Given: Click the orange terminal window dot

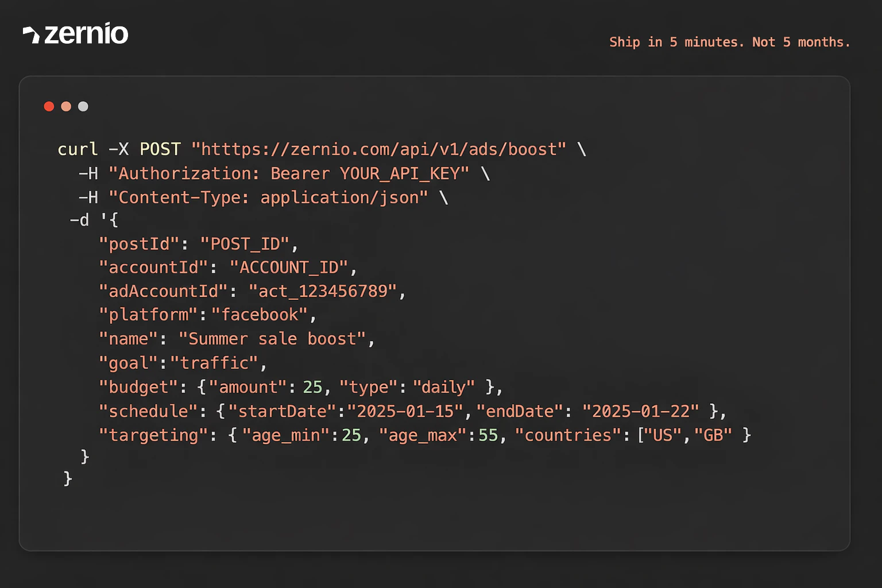Looking at the screenshot, I should pyautogui.click(x=66, y=106).
